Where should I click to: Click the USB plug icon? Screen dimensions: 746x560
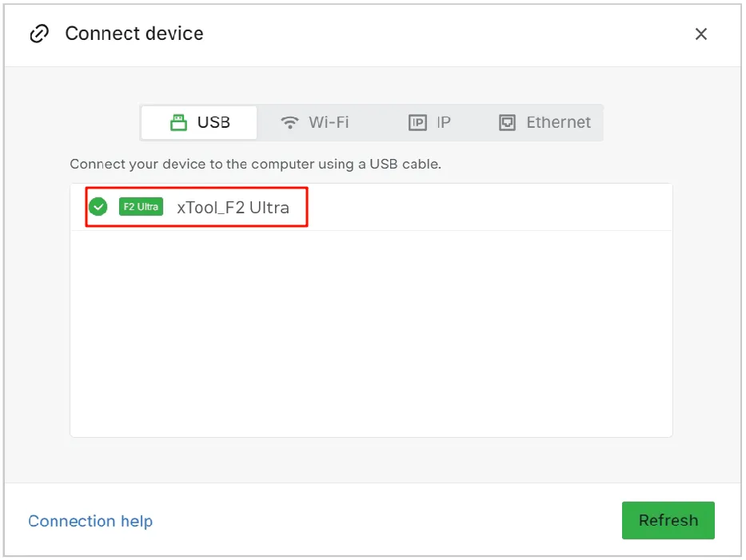click(178, 122)
